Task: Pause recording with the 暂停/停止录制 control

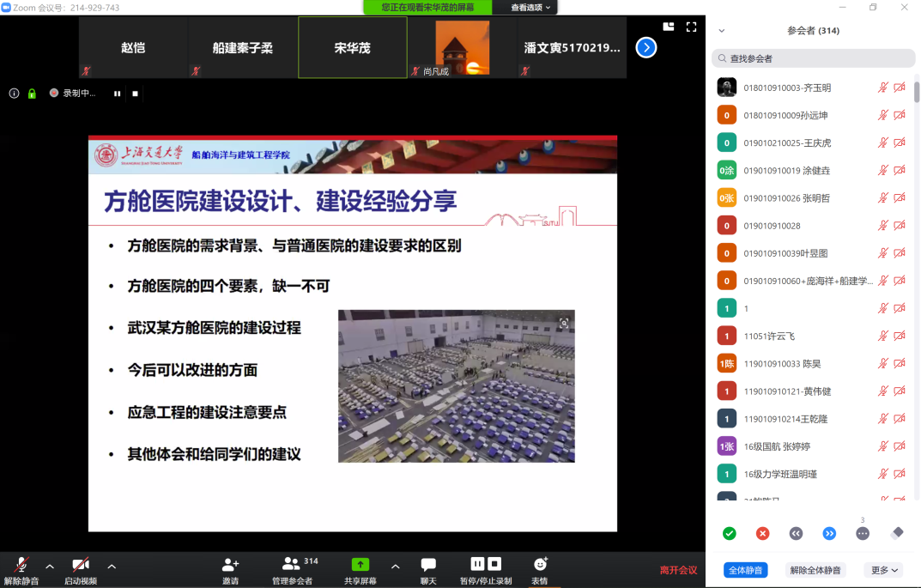Action: 478,564
